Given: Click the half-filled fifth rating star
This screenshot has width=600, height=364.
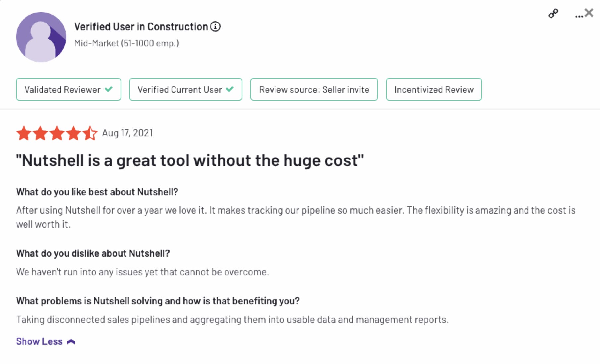Looking at the screenshot, I should pyautogui.click(x=90, y=133).
